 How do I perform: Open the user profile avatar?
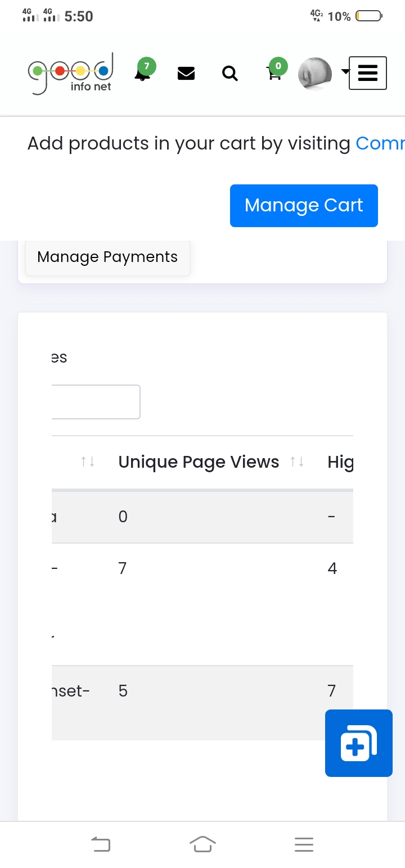(318, 74)
